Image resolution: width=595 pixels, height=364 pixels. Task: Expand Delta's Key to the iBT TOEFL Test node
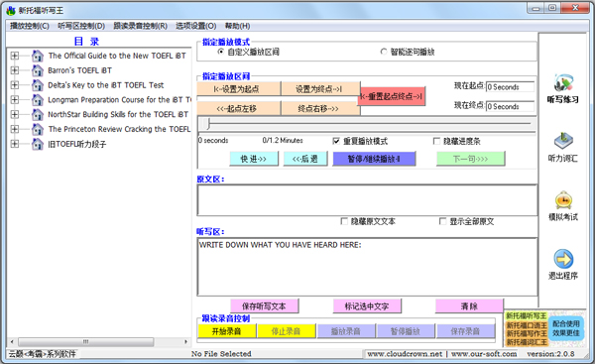(15, 85)
